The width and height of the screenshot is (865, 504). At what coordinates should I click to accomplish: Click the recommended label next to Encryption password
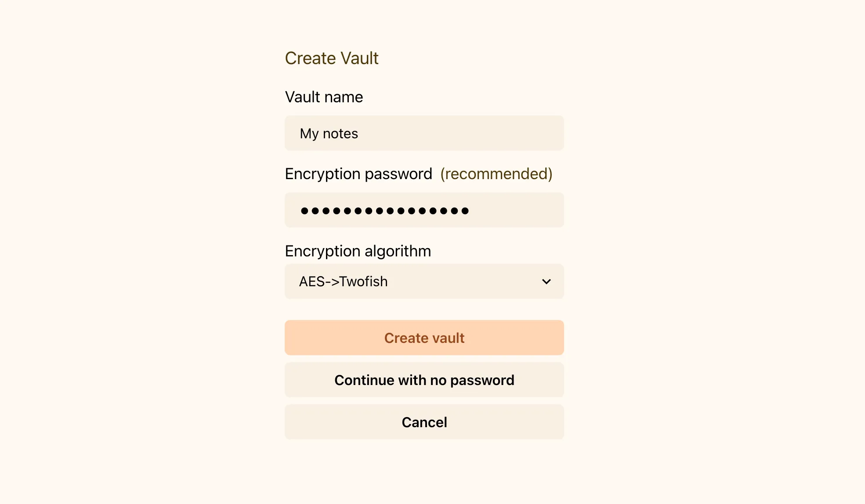click(x=496, y=174)
